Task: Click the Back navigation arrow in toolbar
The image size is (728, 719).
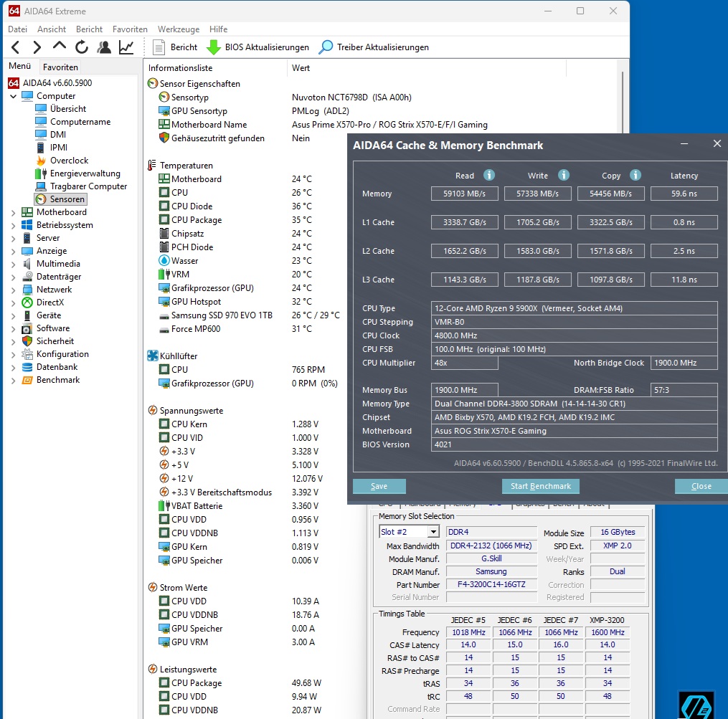Action: pyautogui.click(x=15, y=47)
